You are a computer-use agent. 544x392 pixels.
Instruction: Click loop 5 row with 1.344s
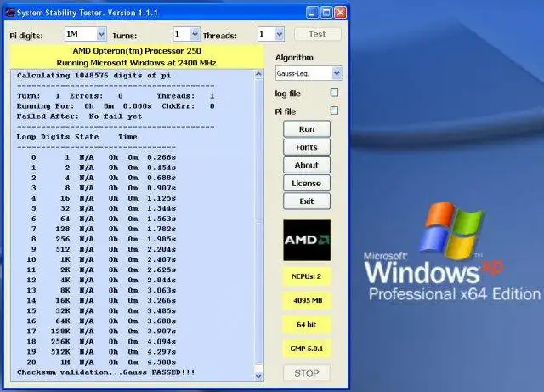(104, 208)
